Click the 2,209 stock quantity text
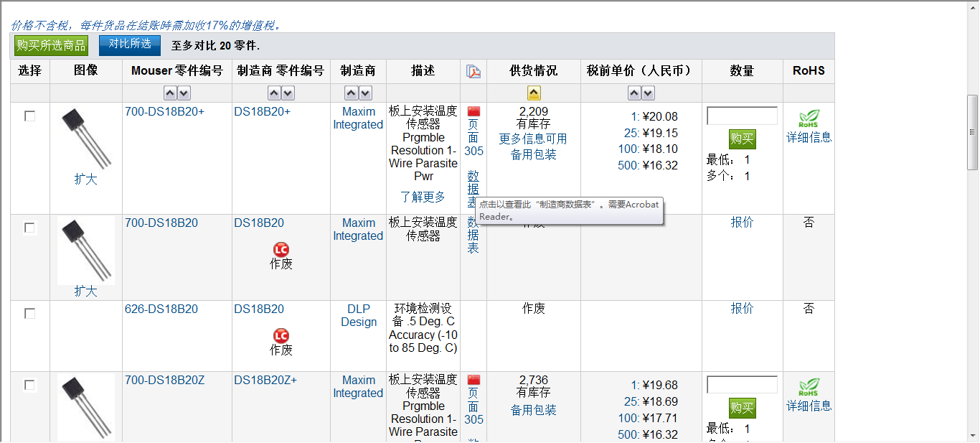The height and width of the screenshot is (443, 980). click(533, 112)
